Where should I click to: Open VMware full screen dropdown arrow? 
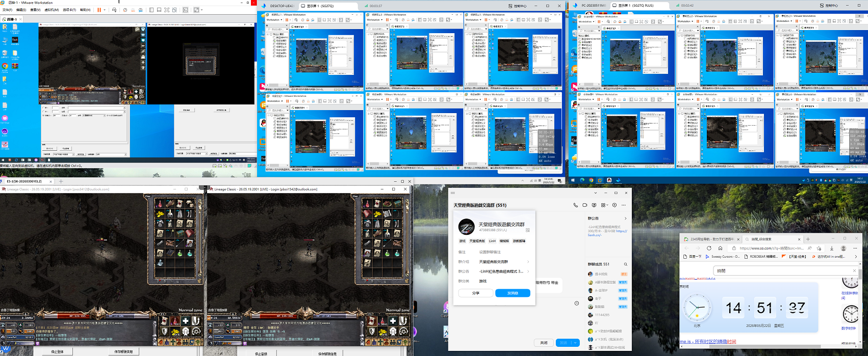pyautogui.click(x=202, y=10)
